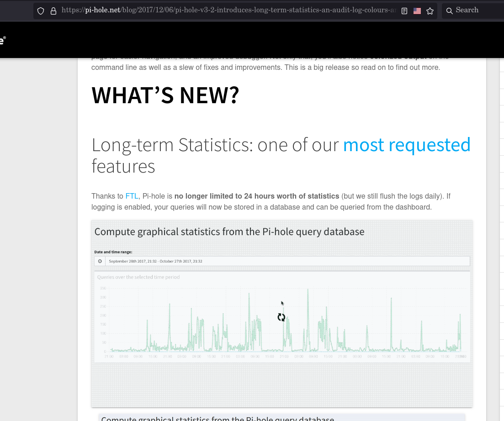Click the magnifier icon in the search box
Screen dimensions: 504x421
(x=449, y=11)
